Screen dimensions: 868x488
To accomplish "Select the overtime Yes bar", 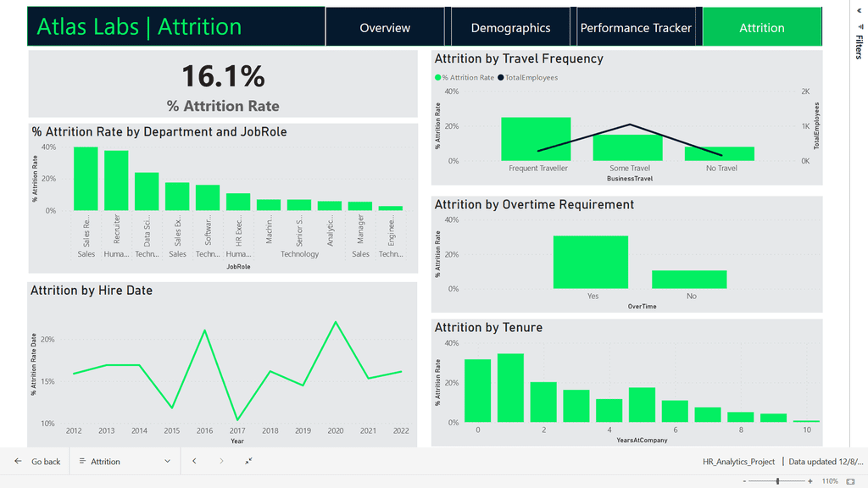I will point(591,263).
